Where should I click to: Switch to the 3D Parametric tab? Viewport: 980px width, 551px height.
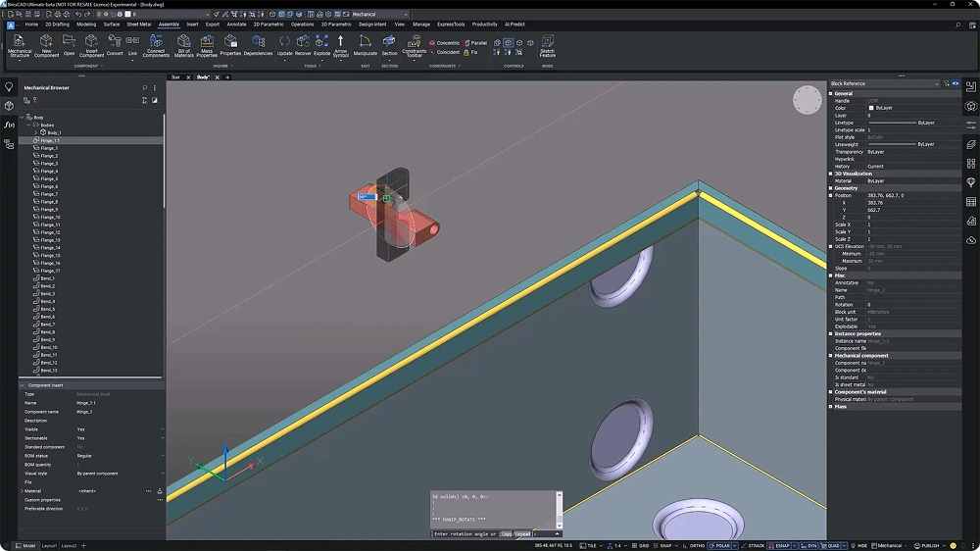(x=336, y=25)
